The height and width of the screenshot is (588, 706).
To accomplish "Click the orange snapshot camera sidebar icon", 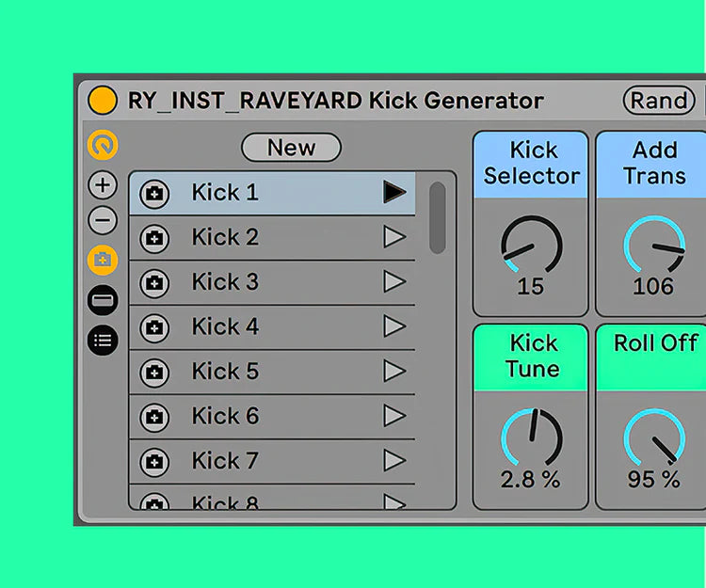I will (x=103, y=260).
